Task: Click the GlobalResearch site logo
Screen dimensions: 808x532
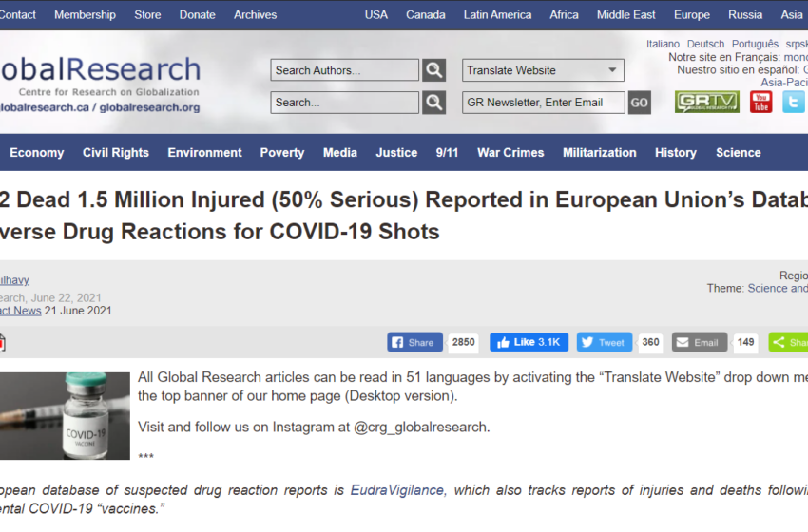Action: click(x=100, y=84)
